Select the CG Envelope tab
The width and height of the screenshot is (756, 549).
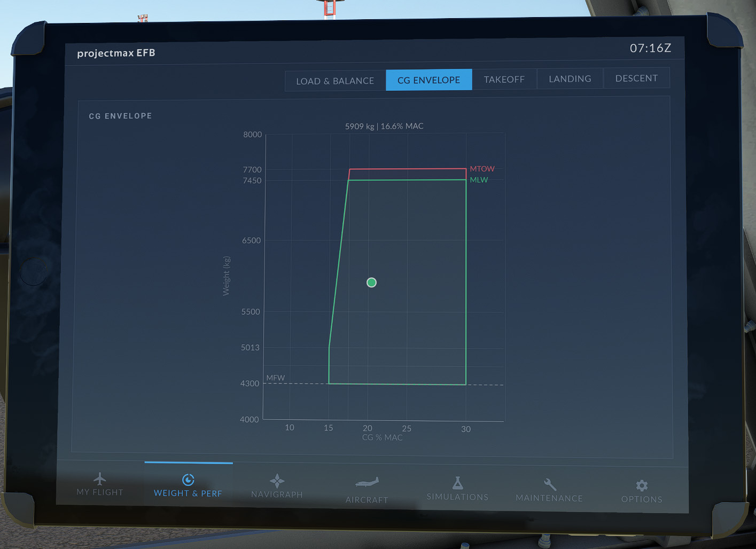click(x=429, y=80)
